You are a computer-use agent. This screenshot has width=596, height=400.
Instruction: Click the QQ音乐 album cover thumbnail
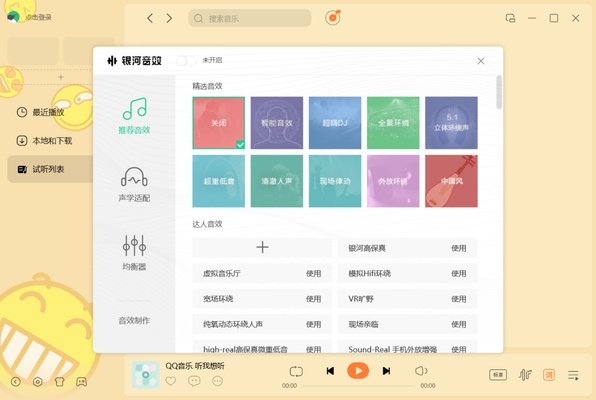tap(146, 375)
